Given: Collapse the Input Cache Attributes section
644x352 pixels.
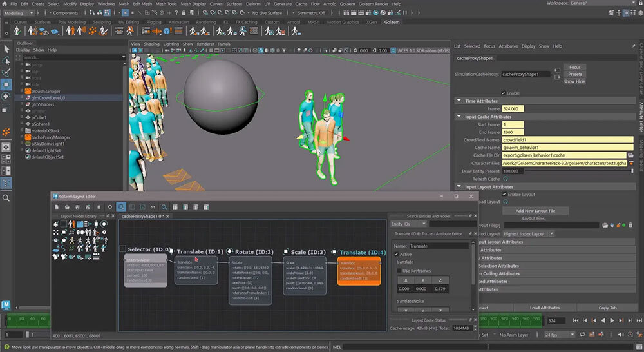Looking at the screenshot, I should click(x=459, y=117).
